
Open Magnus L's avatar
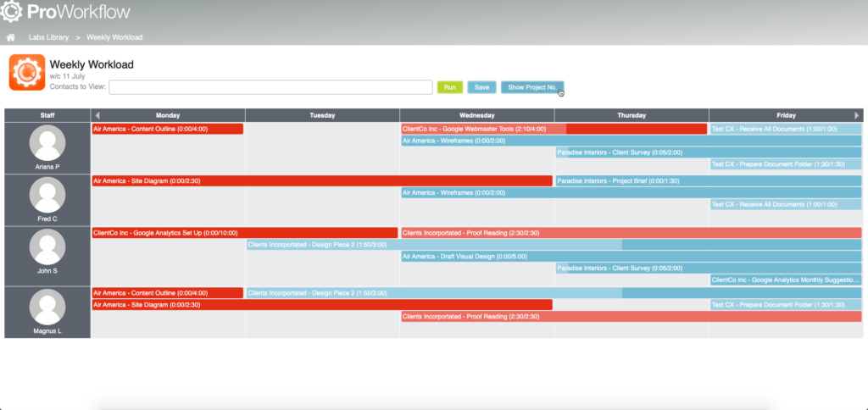click(47, 307)
